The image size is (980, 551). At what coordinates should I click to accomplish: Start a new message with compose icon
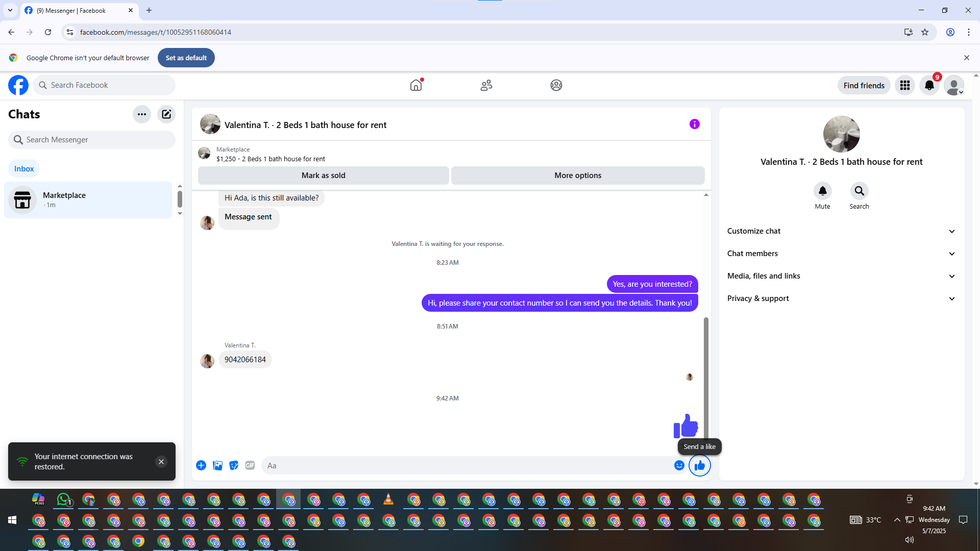tap(166, 114)
